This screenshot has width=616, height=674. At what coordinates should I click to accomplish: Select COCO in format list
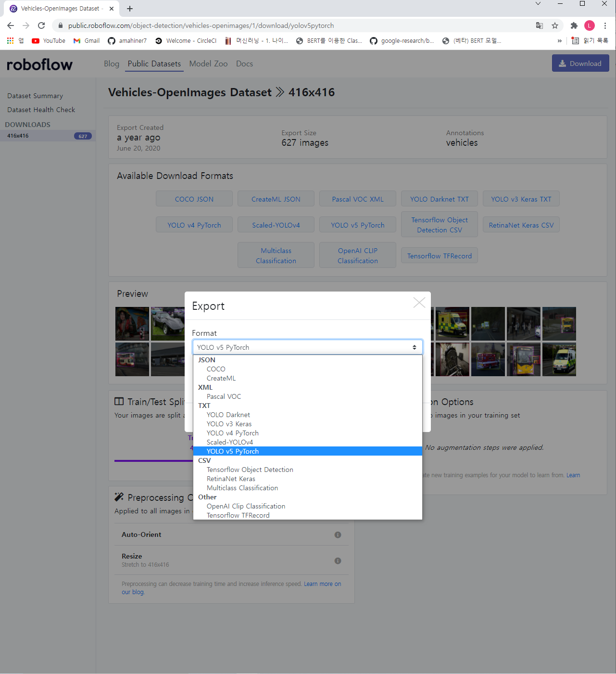coord(308,369)
